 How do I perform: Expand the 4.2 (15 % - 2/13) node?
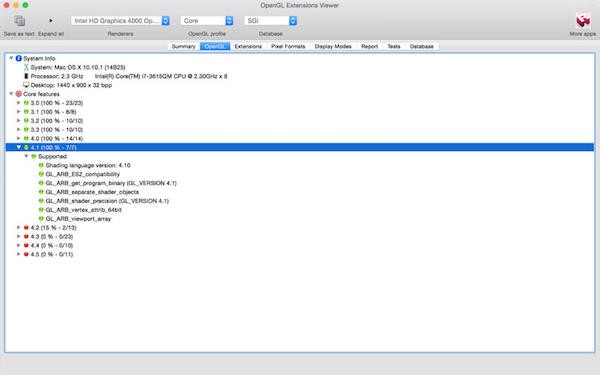18,227
